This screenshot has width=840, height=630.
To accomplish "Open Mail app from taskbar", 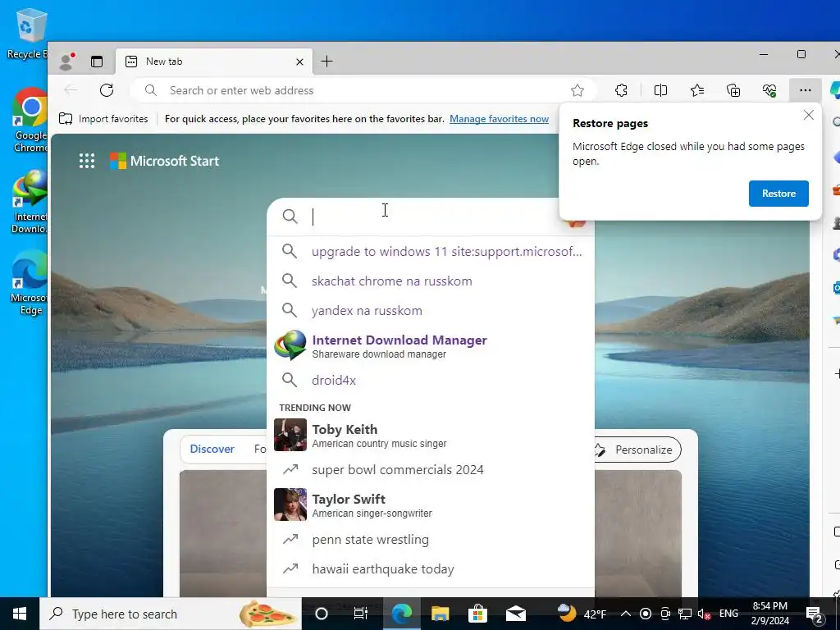I will click(515, 614).
